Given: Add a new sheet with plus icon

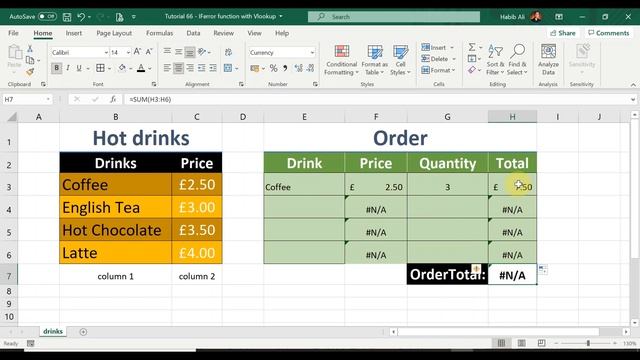Looking at the screenshot, I should (83, 332).
